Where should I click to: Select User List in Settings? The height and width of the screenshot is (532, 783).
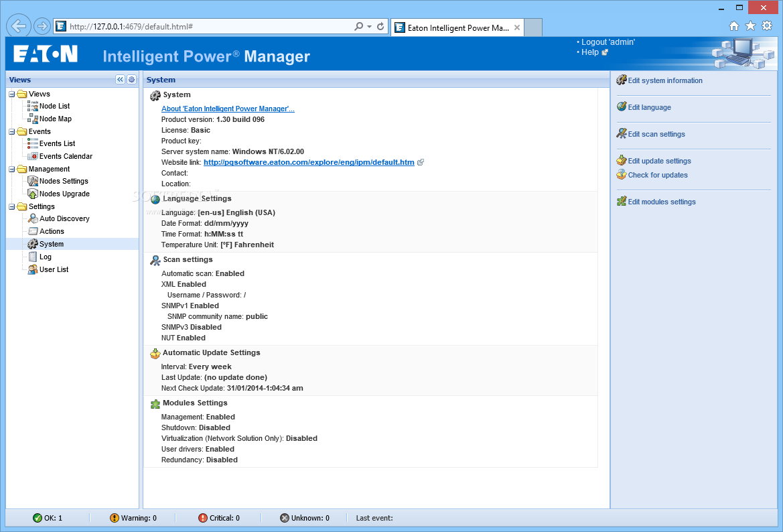click(x=54, y=269)
